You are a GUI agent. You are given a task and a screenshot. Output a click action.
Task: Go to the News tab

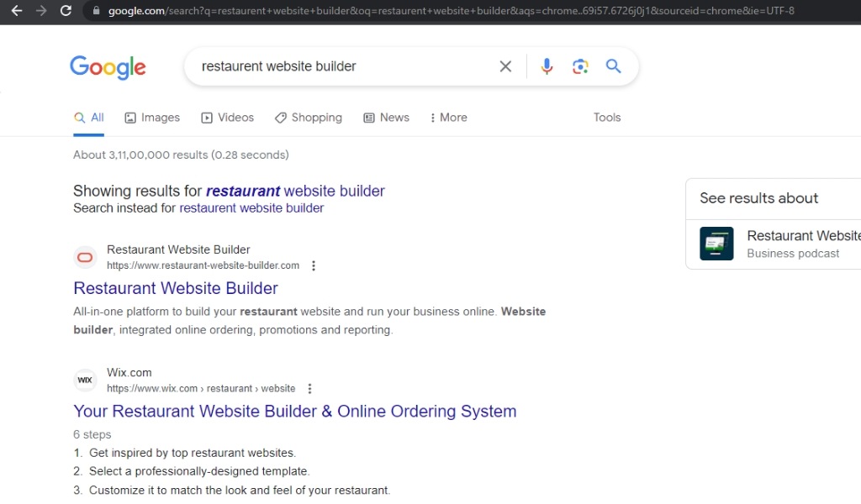click(x=386, y=118)
